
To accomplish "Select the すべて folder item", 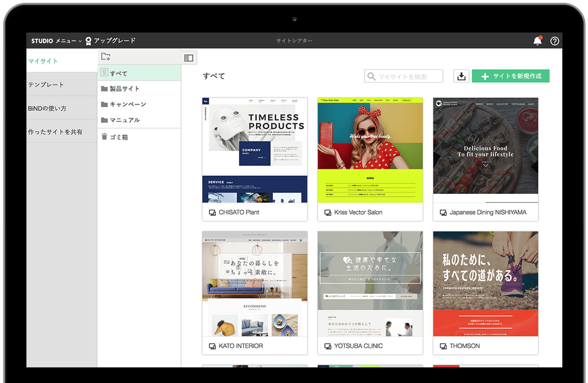I will click(x=119, y=74).
